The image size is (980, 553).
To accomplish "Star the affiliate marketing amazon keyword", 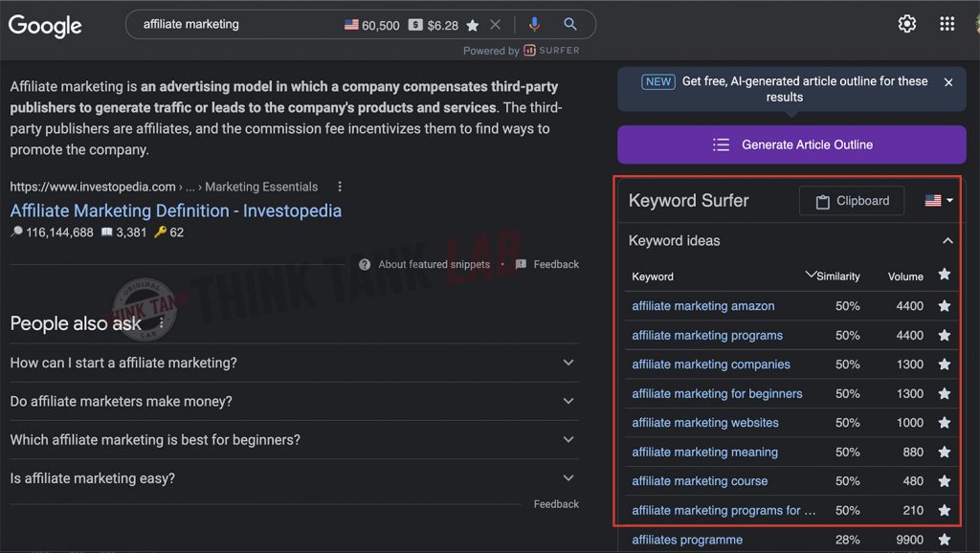I will pos(945,306).
